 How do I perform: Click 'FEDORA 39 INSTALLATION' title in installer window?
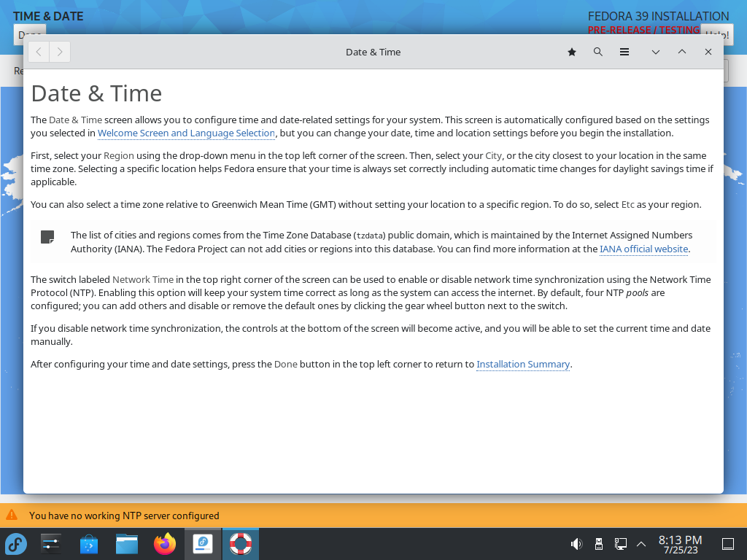click(x=659, y=16)
